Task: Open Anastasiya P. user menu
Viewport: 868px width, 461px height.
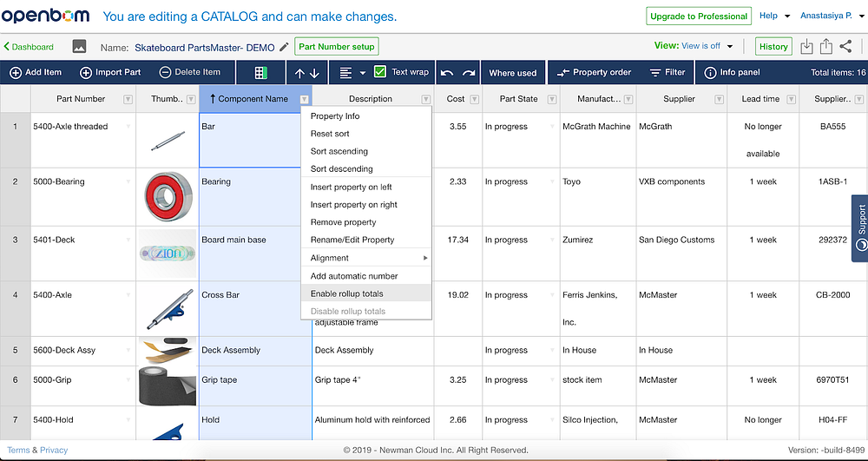Action: [x=832, y=16]
